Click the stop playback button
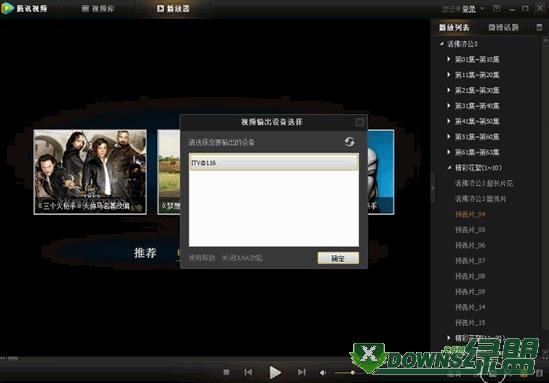 pyautogui.click(x=226, y=372)
